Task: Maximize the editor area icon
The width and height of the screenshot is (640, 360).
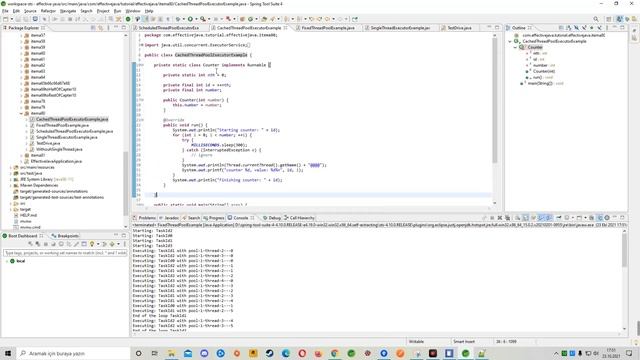Action: 497,28
